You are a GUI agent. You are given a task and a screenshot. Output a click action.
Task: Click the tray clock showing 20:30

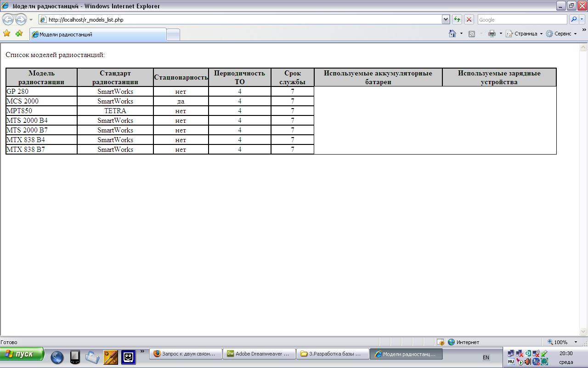pos(566,354)
